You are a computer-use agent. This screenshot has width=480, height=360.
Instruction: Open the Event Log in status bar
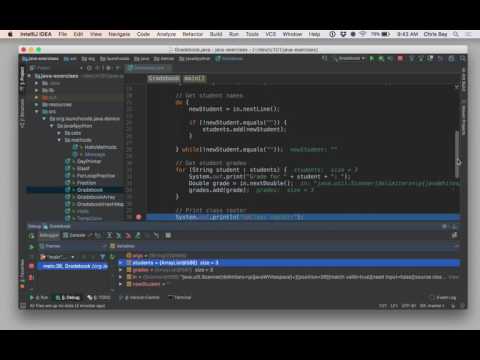tap(444, 297)
